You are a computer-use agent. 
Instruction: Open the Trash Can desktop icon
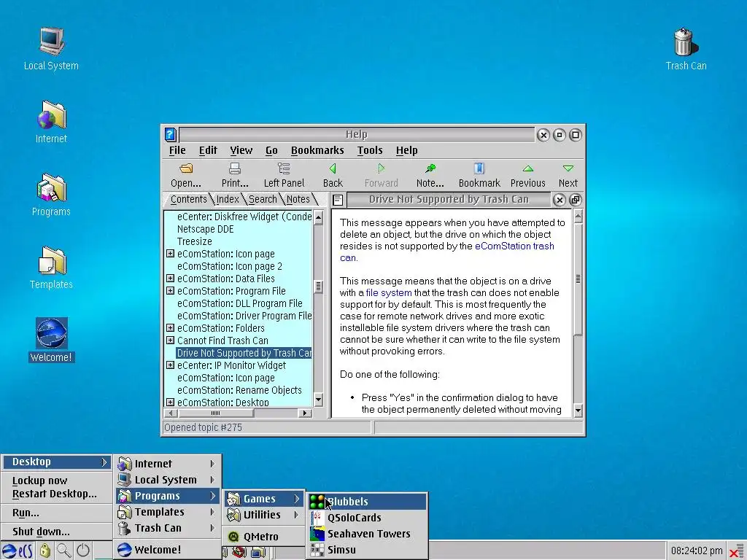[686, 42]
